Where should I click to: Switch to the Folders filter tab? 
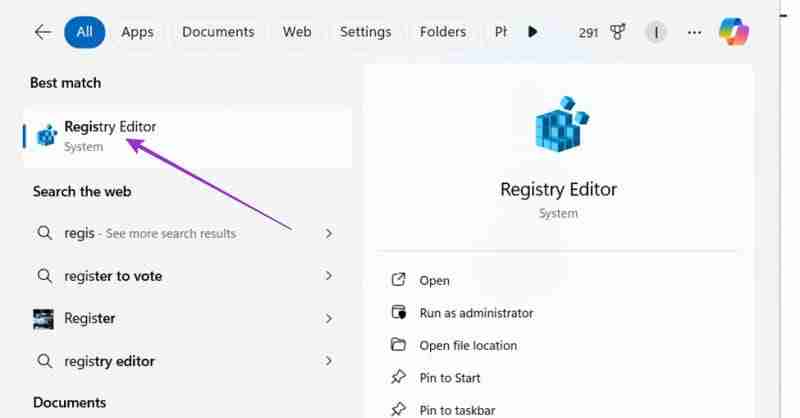pyautogui.click(x=443, y=32)
